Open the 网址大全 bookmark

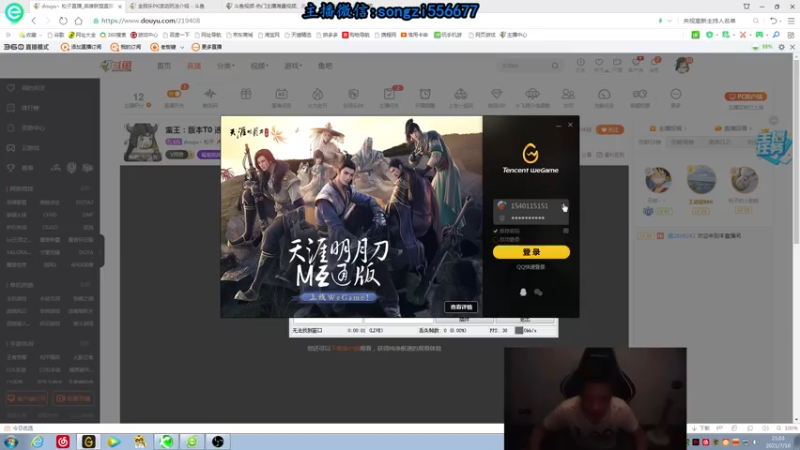82,35
